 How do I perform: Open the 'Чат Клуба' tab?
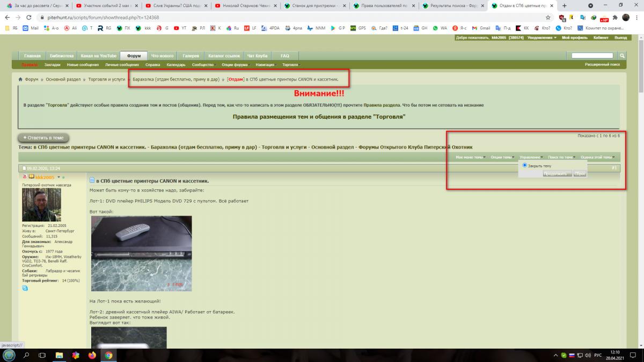click(259, 56)
